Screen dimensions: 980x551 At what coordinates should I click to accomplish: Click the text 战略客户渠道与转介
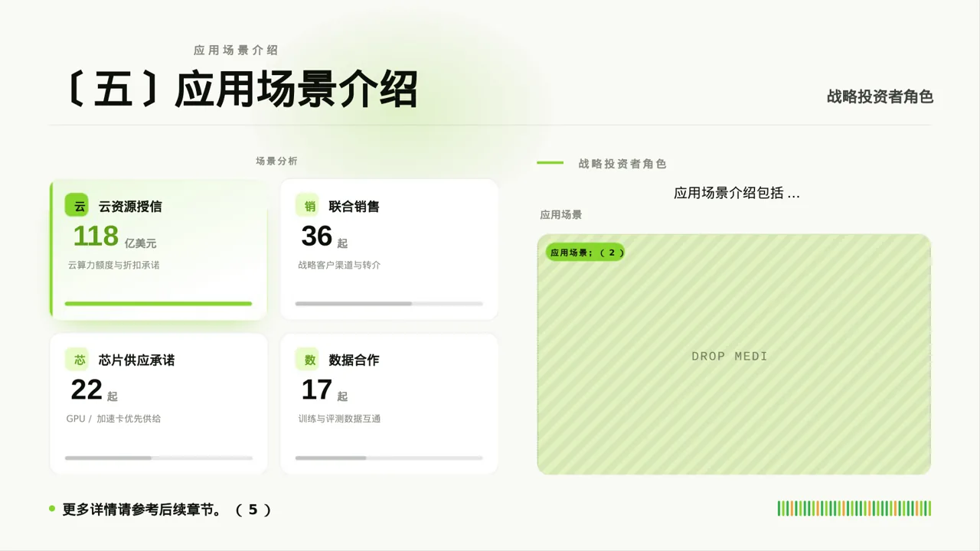(339, 265)
